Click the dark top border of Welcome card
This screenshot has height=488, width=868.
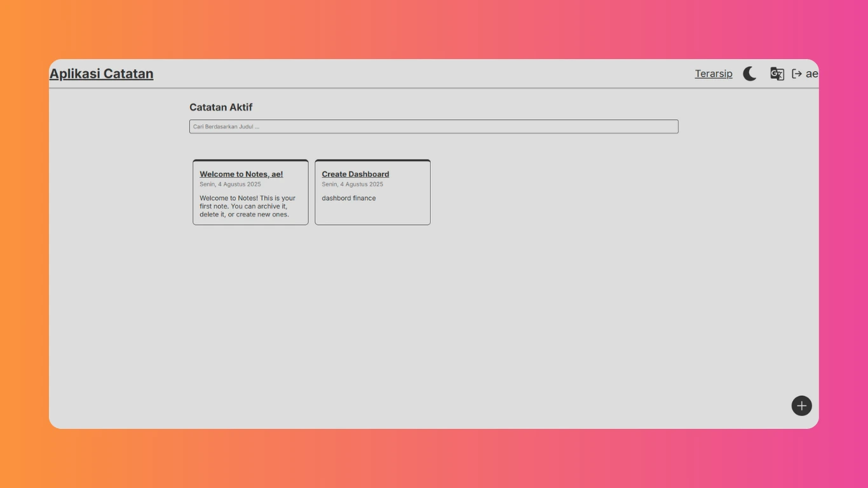[x=250, y=160]
